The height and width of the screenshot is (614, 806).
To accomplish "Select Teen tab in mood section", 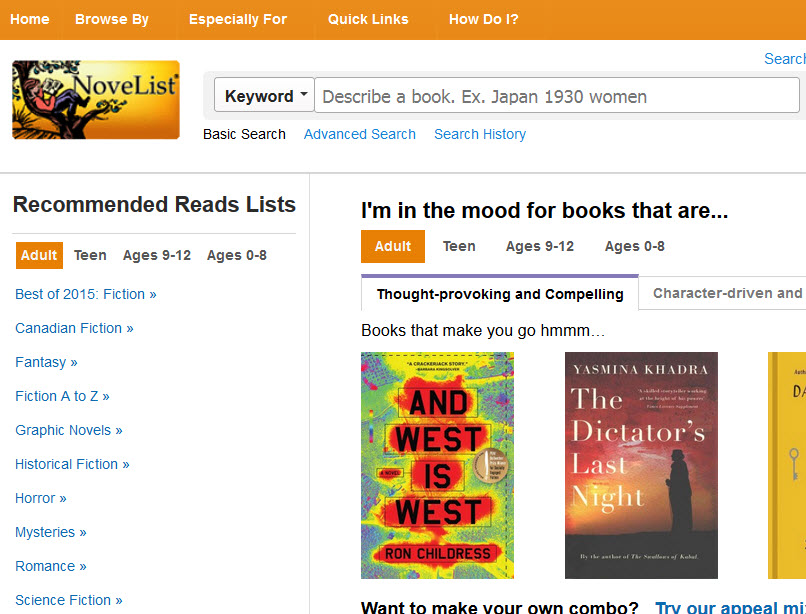I will (x=459, y=246).
